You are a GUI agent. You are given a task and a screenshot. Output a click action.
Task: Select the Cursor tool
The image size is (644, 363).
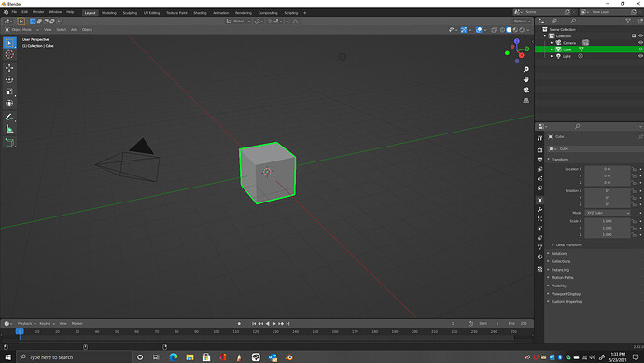coord(9,54)
